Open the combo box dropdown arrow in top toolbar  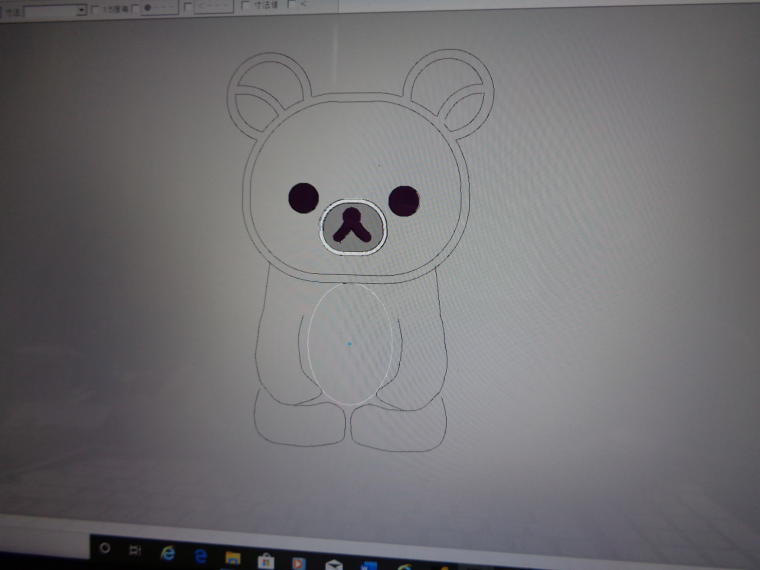tap(81, 10)
